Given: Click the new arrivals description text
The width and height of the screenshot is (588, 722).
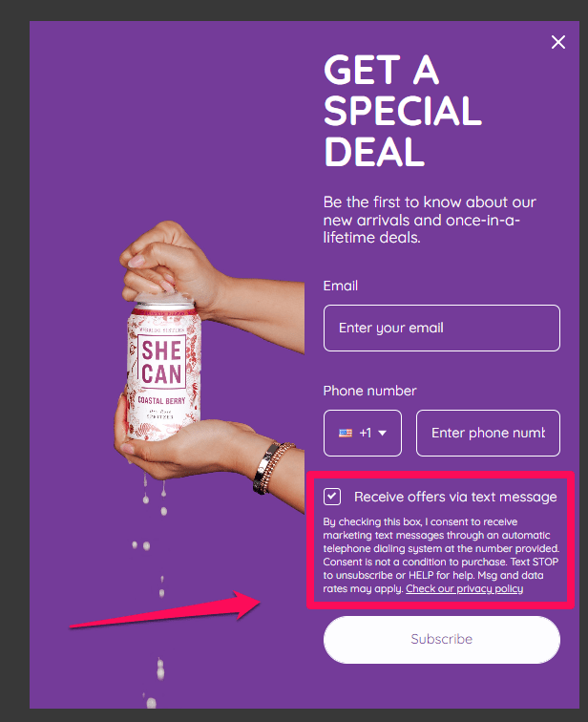Looking at the screenshot, I should [x=430, y=220].
